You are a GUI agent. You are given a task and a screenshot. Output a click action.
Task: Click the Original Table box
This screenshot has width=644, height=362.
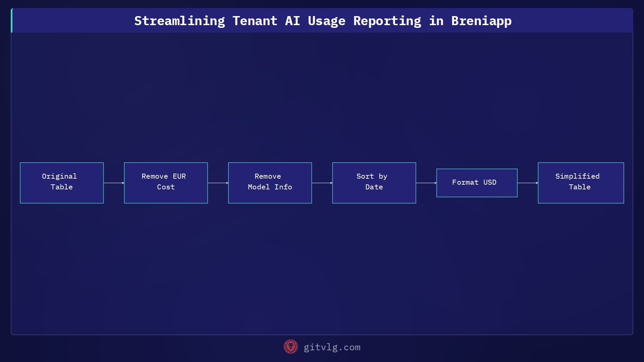point(62,183)
